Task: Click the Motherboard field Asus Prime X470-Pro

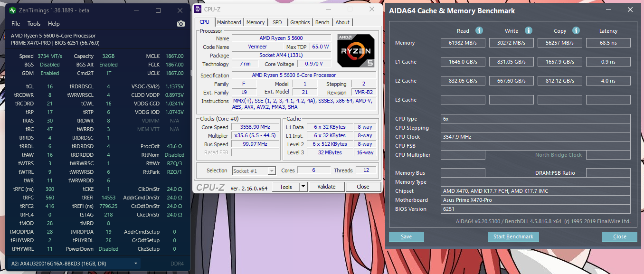Action: tap(536, 200)
